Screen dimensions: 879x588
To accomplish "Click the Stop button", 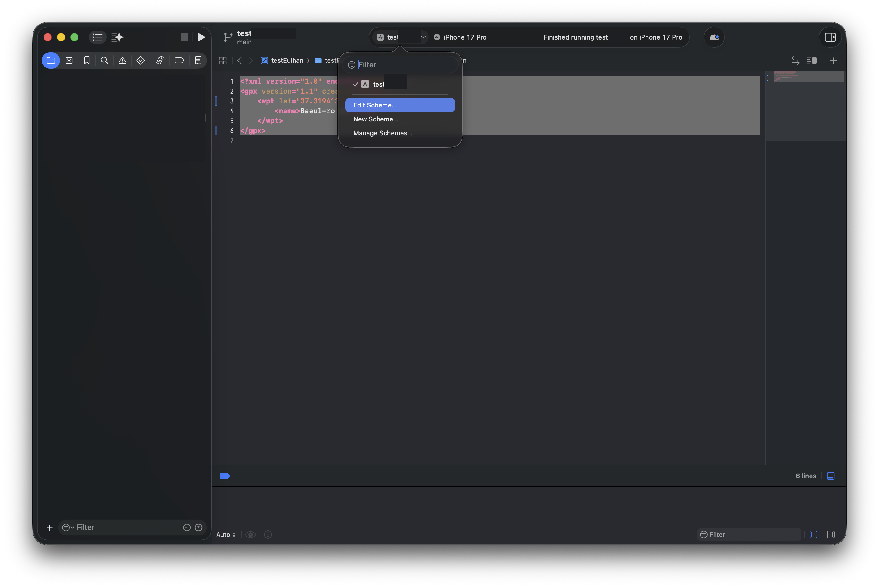I will [x=184, y=37].
